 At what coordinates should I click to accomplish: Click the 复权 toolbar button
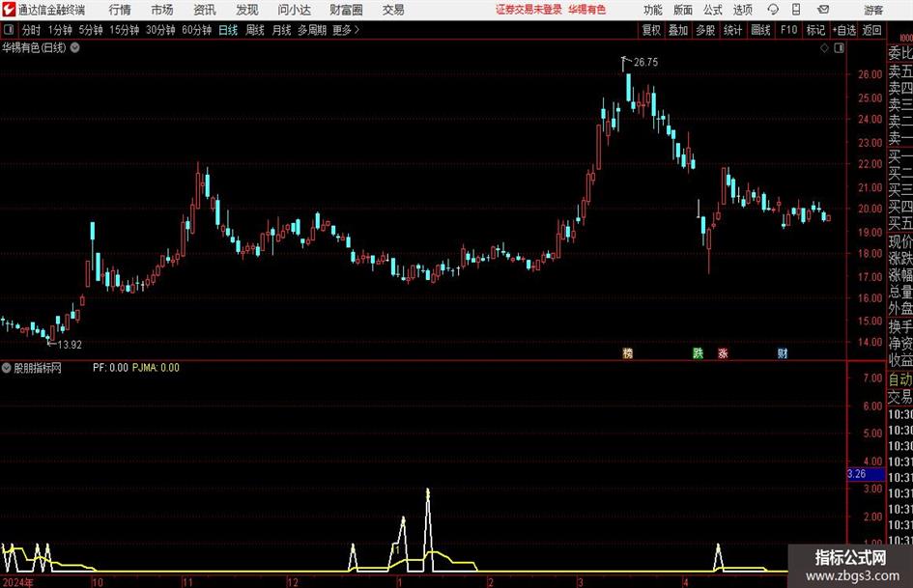point(651,30)
